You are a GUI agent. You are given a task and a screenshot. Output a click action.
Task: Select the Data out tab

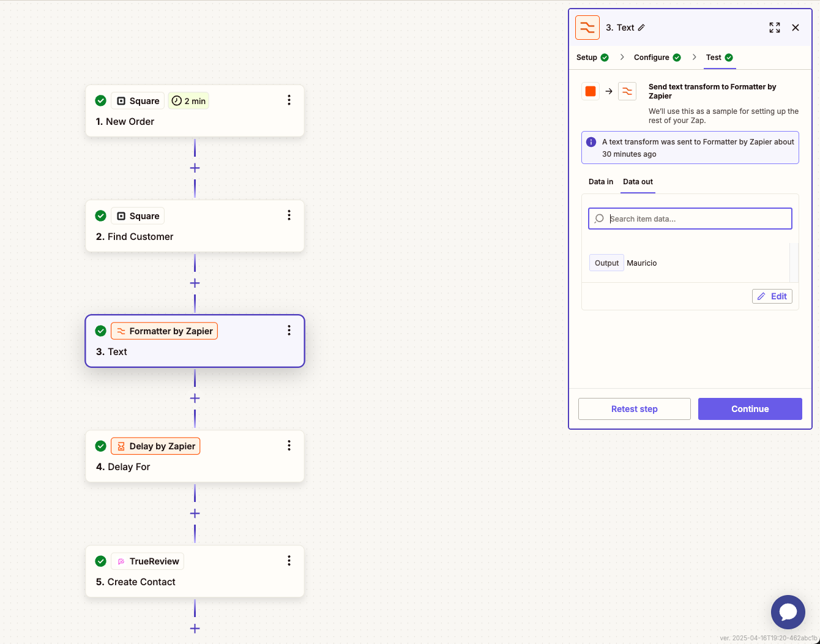pyautogui.click(x=638, y=182)
